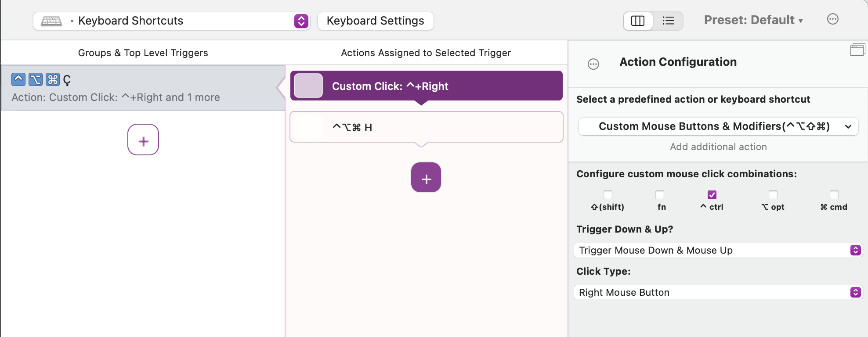Select the ⌃⌥⌘ H action row
868x337 pixels.
coord(426,127)
